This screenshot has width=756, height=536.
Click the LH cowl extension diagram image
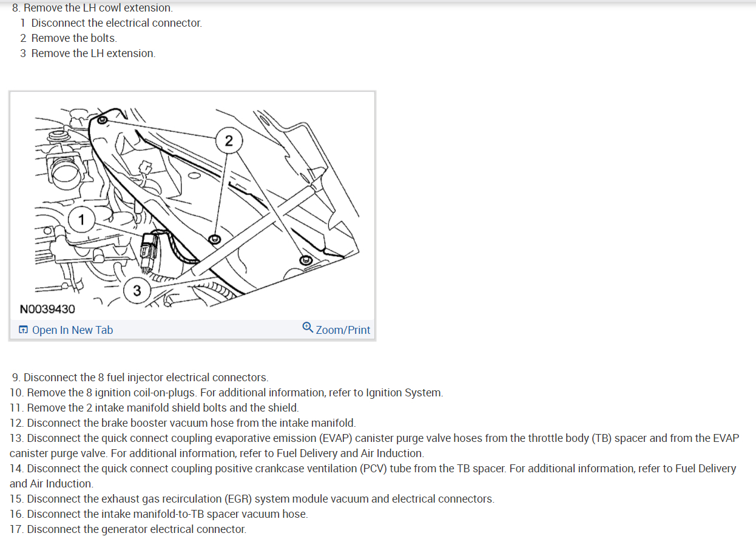(192, 206)
